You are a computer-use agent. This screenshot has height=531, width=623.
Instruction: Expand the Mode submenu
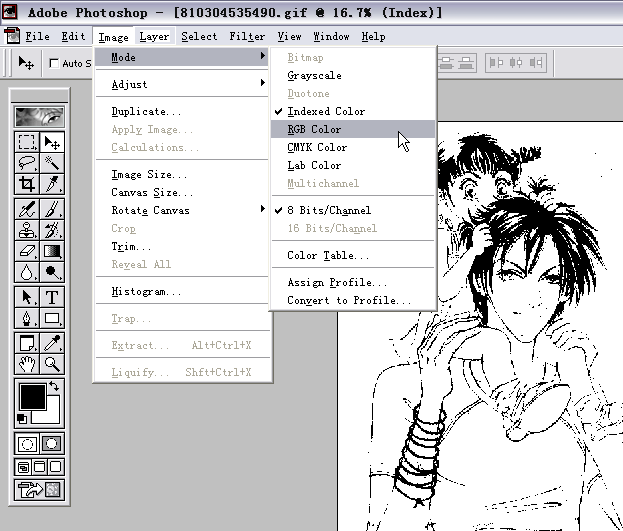click(x=182, y=57)
